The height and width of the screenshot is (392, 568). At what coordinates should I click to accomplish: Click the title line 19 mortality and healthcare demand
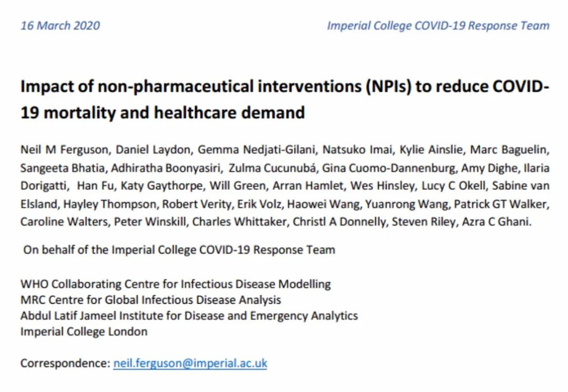tap(163, 112)
